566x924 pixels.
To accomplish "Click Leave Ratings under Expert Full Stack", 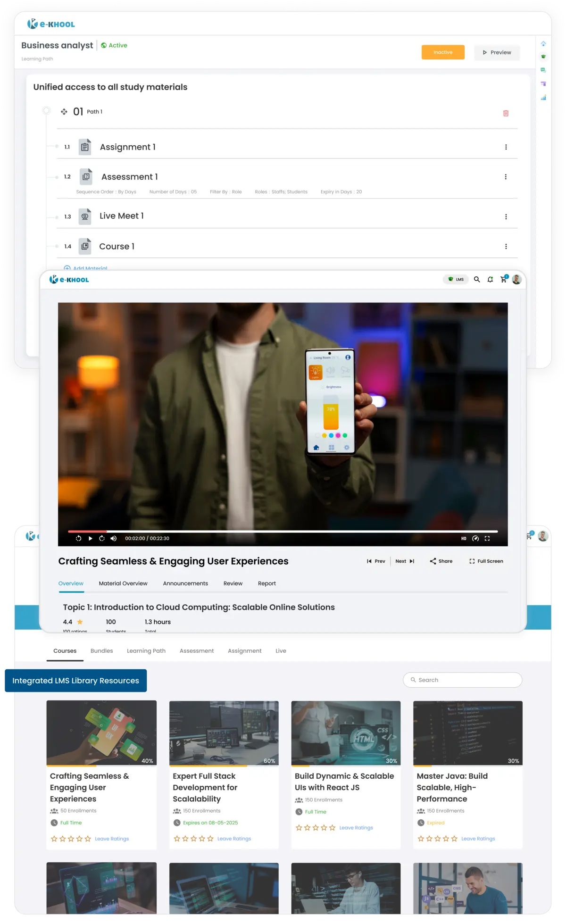I will pyautogui.click(x=234, y=839).
